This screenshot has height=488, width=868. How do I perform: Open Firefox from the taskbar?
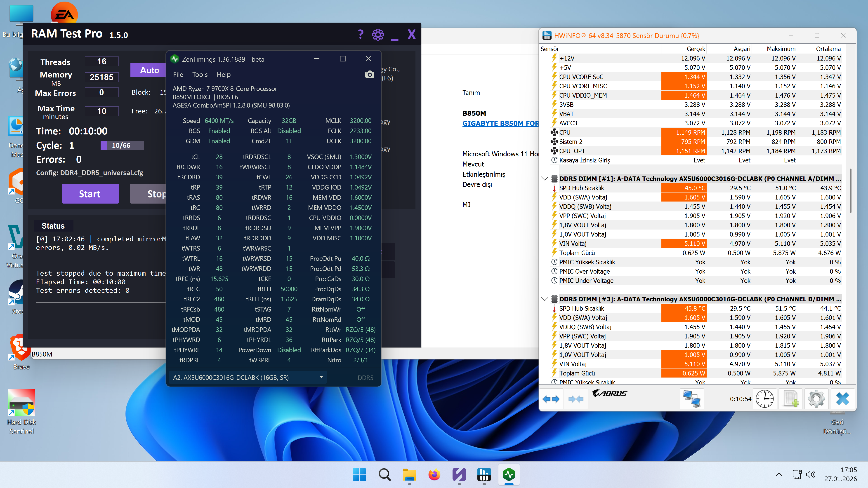click(434, 474)
